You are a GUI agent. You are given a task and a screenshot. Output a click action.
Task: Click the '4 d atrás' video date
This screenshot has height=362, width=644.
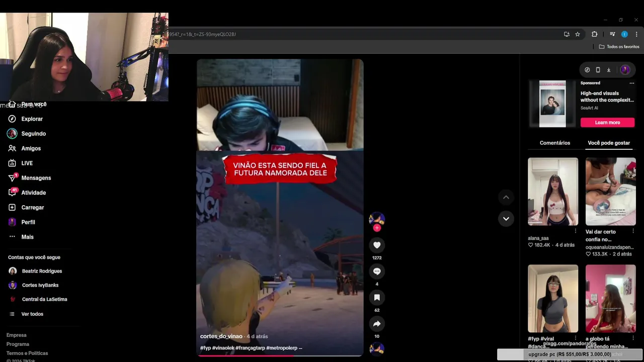tap(257, 336)
